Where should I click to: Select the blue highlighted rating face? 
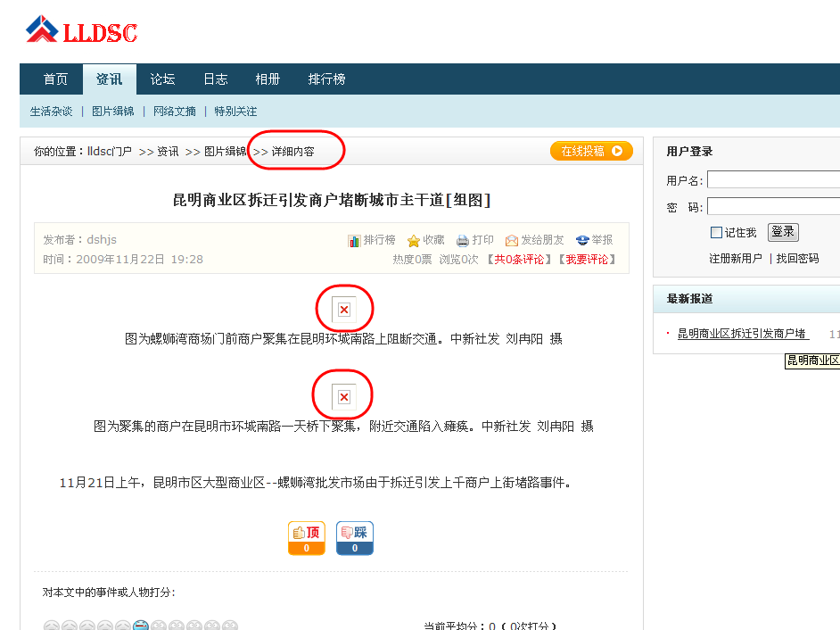point(141,626)
